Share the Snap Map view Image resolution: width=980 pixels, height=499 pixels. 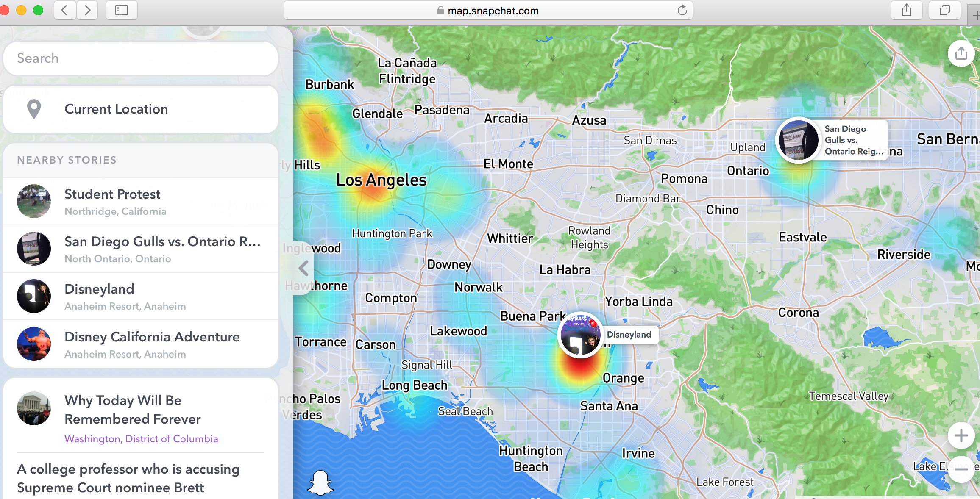pyautogui.click(x=961, y=53)
